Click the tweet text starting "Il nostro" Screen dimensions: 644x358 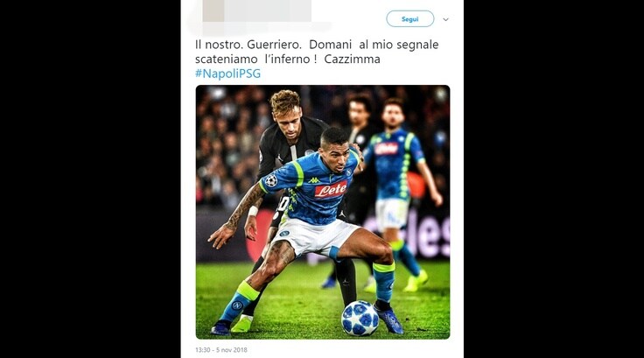point(317,52)
